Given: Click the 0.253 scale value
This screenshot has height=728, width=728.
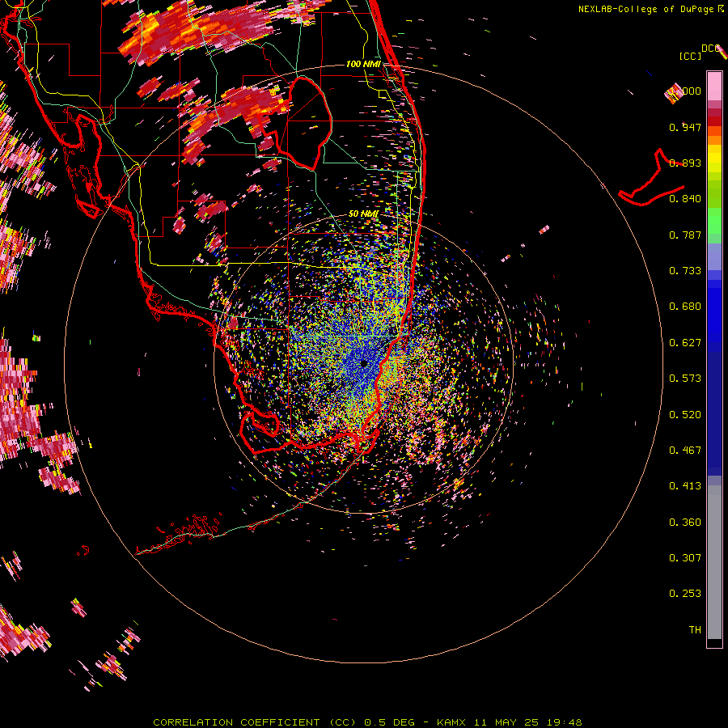Looking at the screenshot, I should (x=685, y=594).
